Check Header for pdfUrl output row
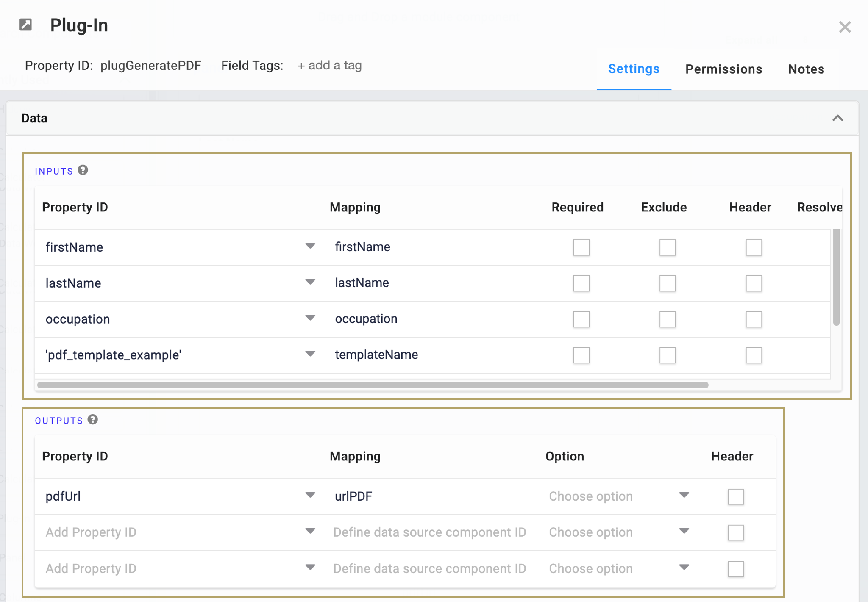Screen dimensions: 868x604 [736, 496]
